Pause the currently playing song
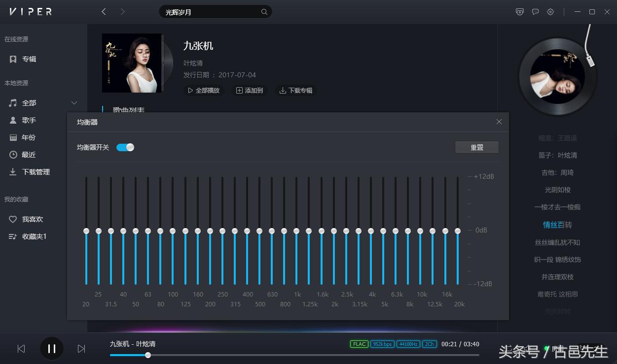 point(51,348)
